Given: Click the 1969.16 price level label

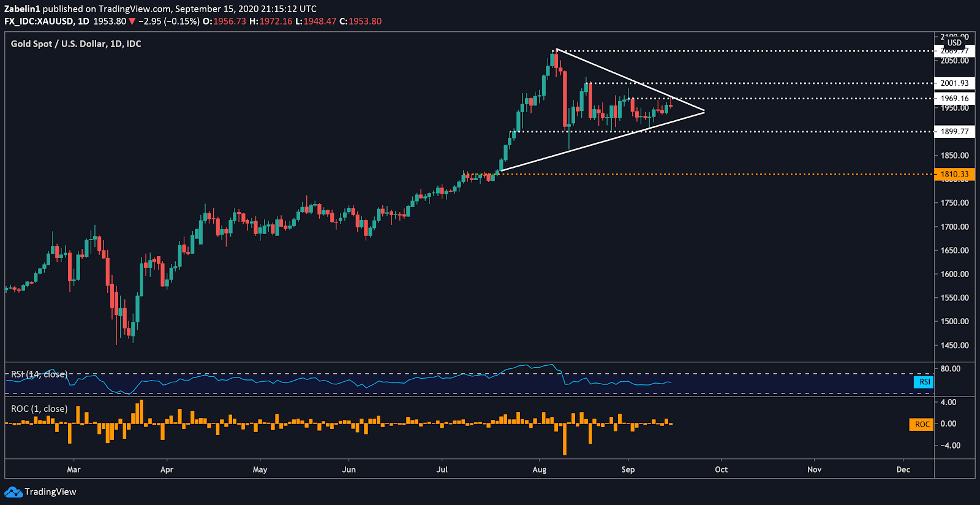Looking at the screenshot, I should click(954, 98).
